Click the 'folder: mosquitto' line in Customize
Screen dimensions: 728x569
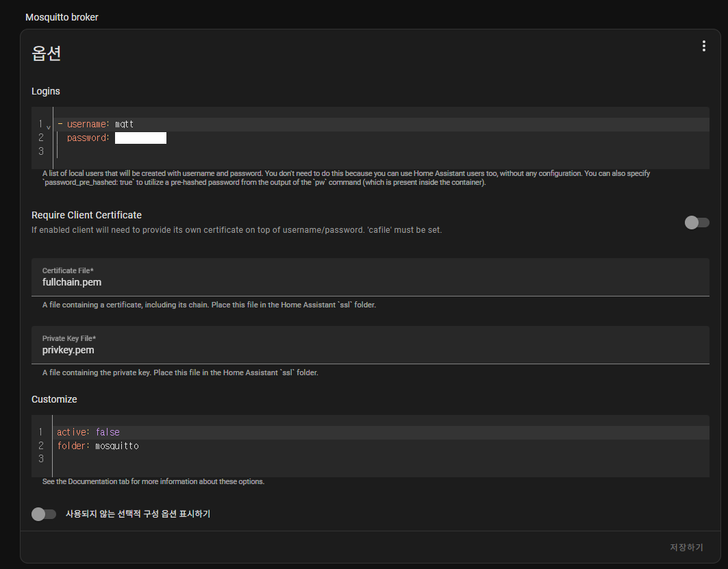tap(381, 446)
